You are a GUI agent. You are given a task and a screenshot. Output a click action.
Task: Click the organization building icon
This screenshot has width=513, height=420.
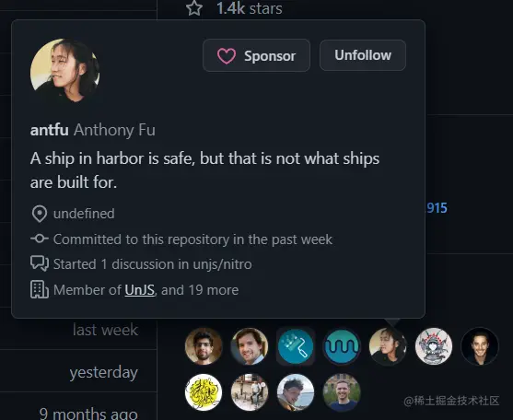pos(40,289)
